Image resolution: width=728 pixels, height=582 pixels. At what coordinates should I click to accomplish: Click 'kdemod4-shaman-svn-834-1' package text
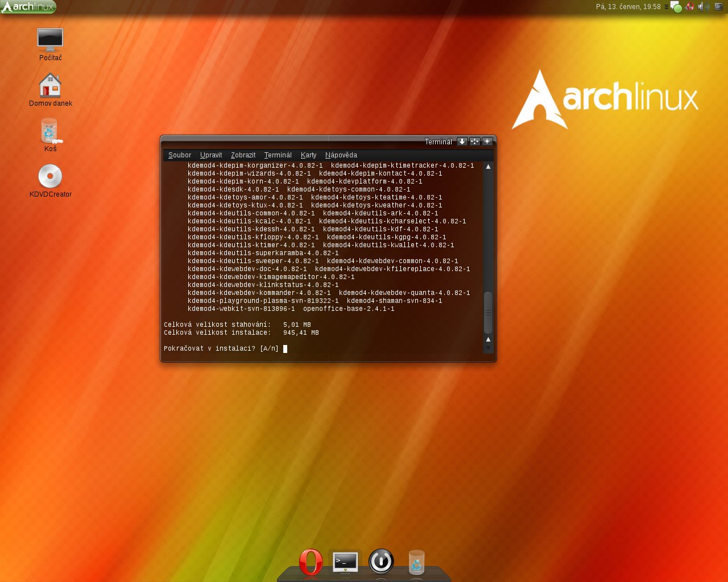[x=394, y=301]
